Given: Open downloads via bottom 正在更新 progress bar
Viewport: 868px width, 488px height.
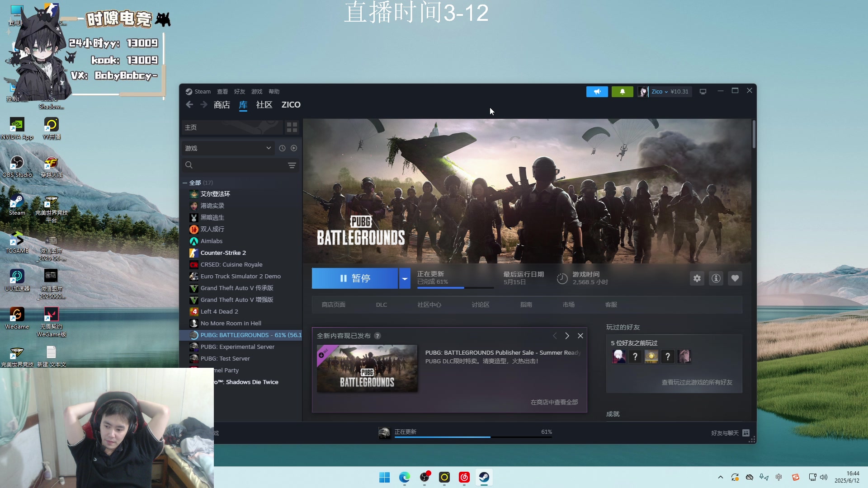Looking at the screenshot, I should click(x=473, y=437).
